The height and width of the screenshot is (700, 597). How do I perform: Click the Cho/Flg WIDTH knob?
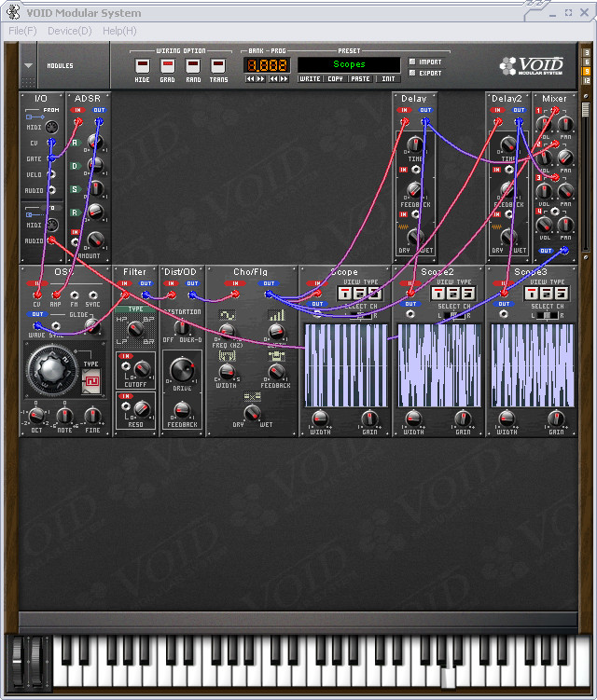(x=227, y=371)
